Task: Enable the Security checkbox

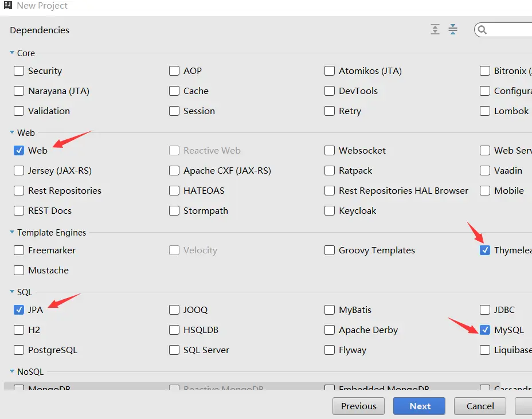Action: pos(19,71)
